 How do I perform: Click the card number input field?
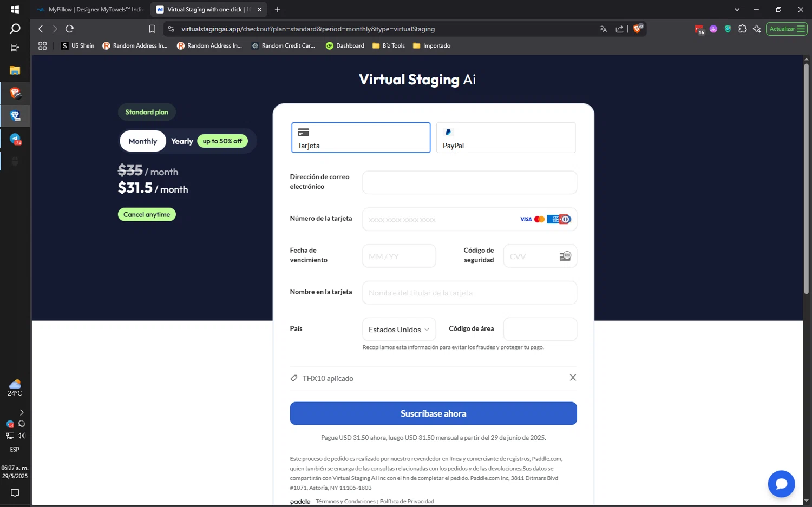(469, 219)
